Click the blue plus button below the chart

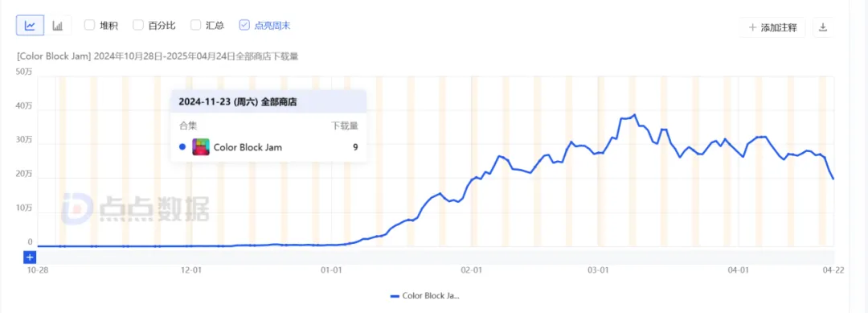point(30,257)
